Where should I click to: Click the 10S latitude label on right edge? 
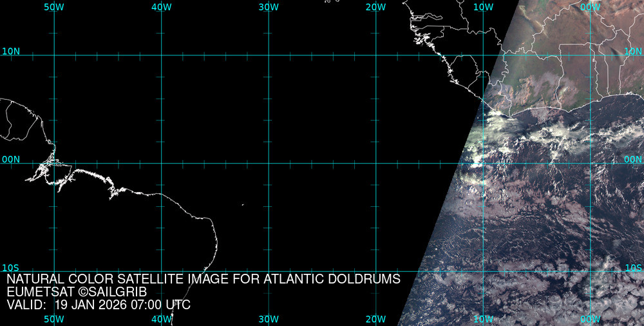[x=634, y=267]
